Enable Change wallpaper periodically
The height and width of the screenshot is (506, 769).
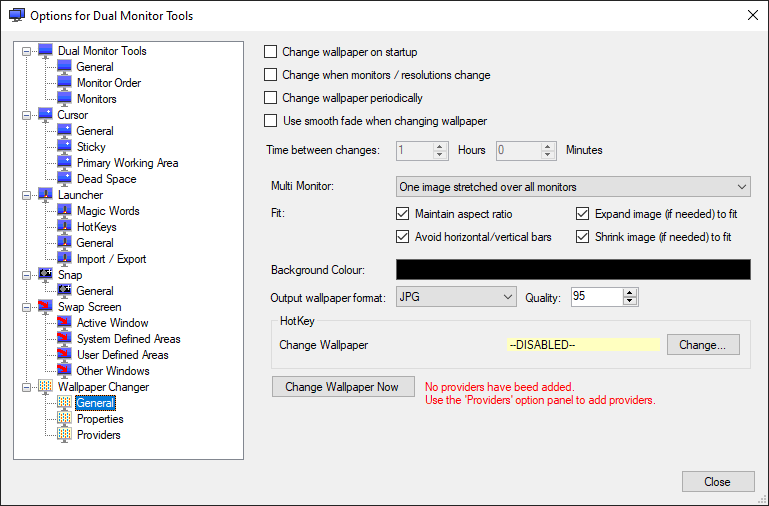(x=271, y=98)
